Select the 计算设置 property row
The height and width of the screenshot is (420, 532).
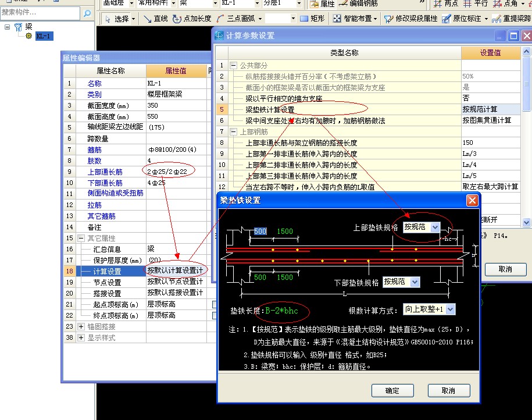(135, 271)
